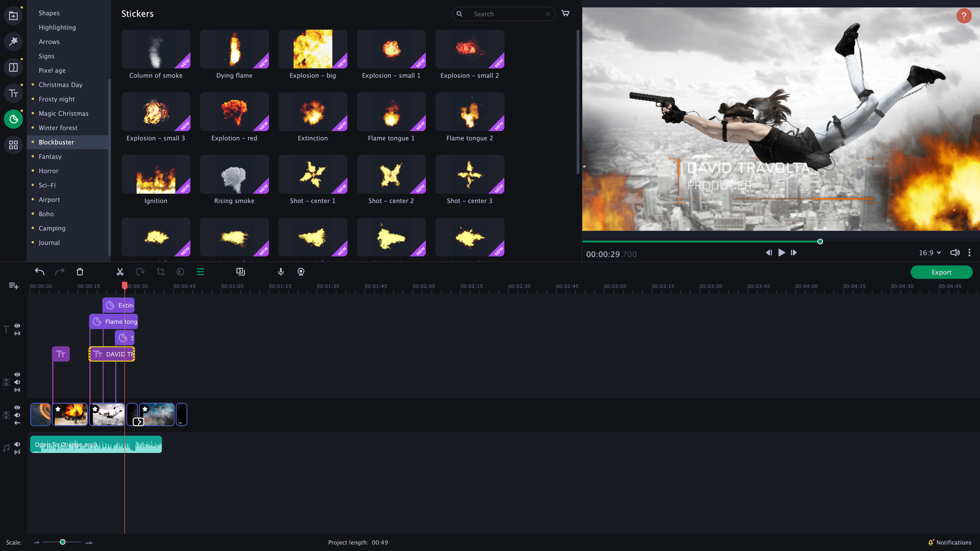Open the add track menu
This screenshot has width=980, height=551.
(13, 286)
